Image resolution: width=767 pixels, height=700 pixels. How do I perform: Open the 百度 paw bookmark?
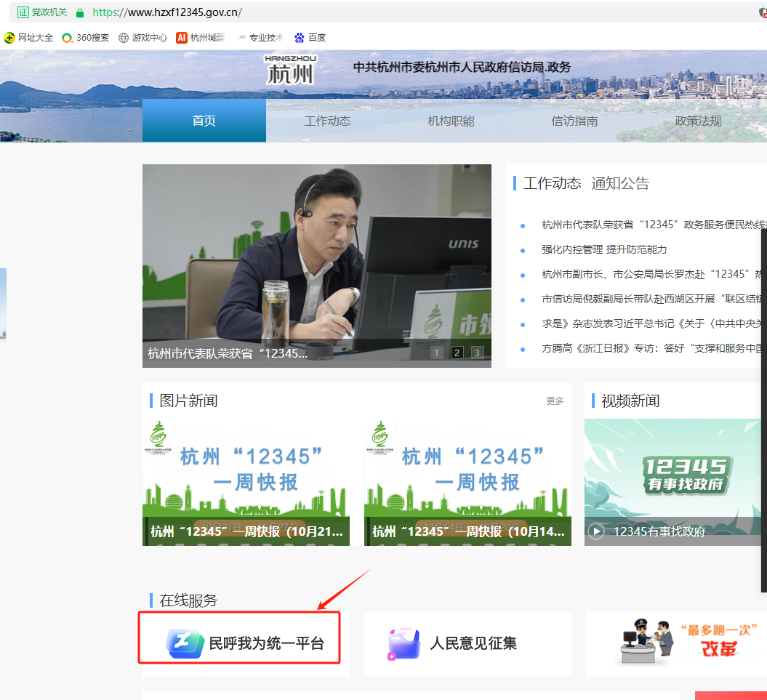point(310,38)
